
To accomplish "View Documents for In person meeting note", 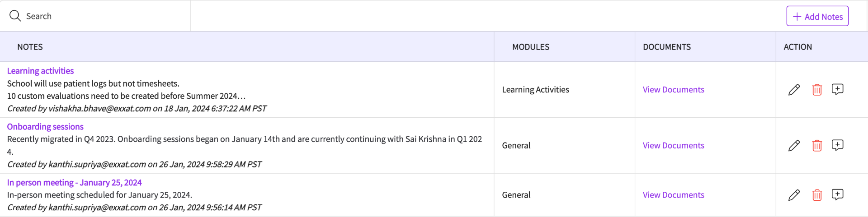I will [673, 195].
